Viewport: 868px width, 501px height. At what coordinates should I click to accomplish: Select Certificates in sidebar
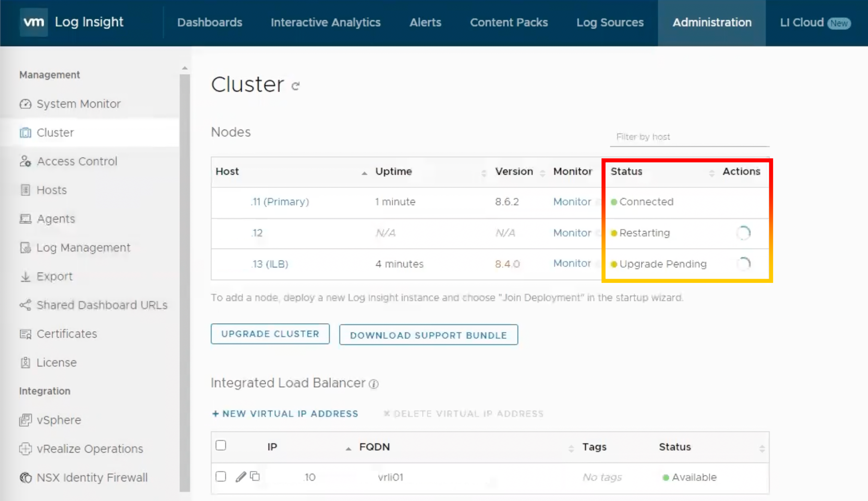tap(67, 334)
